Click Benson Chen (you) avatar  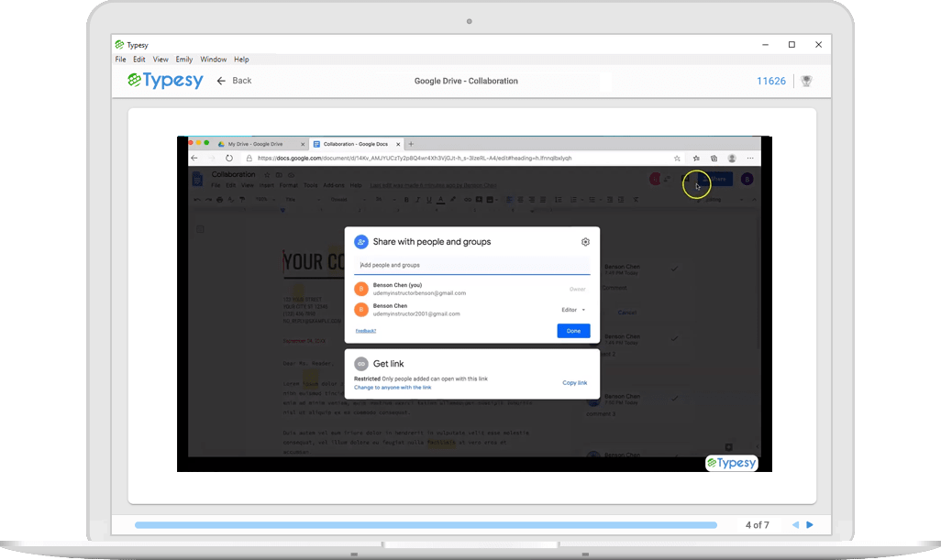[x=361, y=289]
